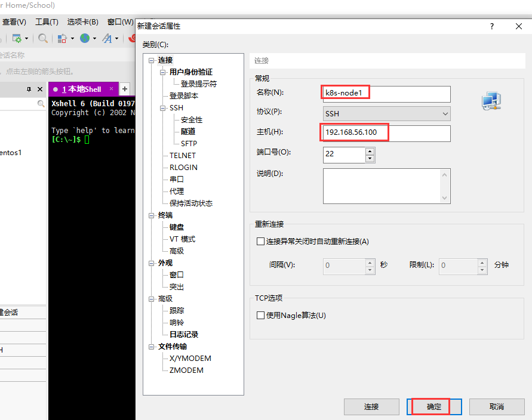Collapse the 用户身份验证 tree node
The height and width of the screenshot is (420, 532).
pyautogui.click(x=163, y=73)
